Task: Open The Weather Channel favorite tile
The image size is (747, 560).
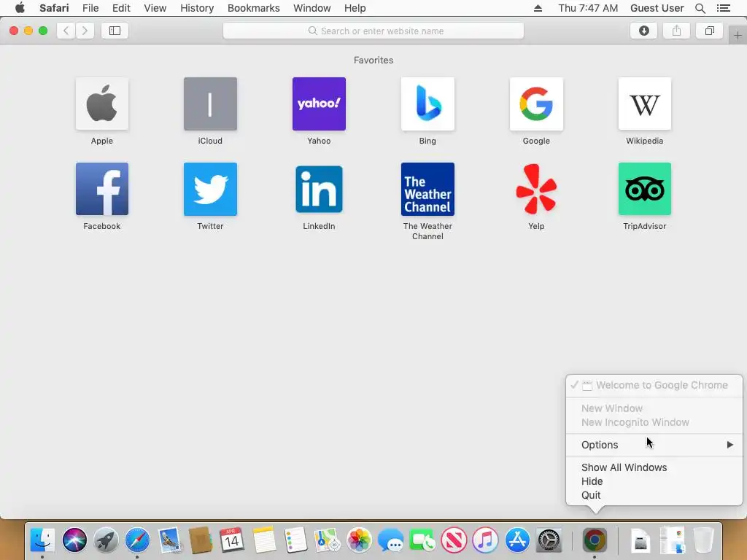Action: tap(427, 189)
